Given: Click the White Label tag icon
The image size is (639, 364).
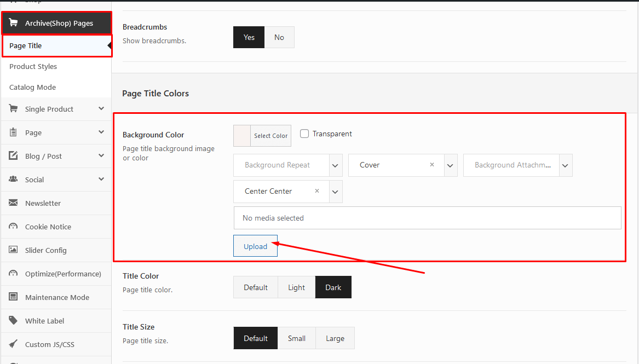Looking at the screenshot, I should coord(13,321).
